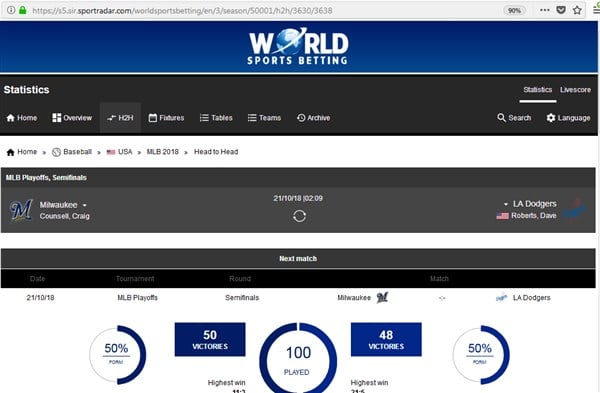Click the site information icon in the URL bar

[11, 10]
